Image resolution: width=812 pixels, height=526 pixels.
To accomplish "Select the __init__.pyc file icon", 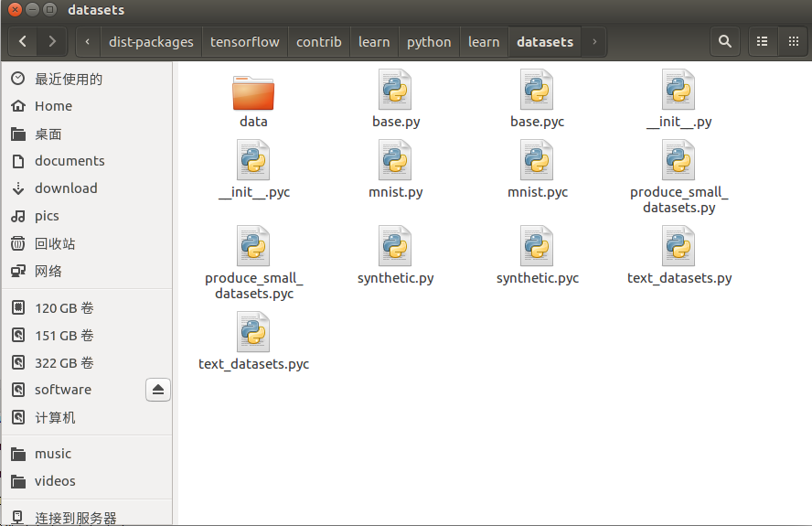I will tap(253, 160).
